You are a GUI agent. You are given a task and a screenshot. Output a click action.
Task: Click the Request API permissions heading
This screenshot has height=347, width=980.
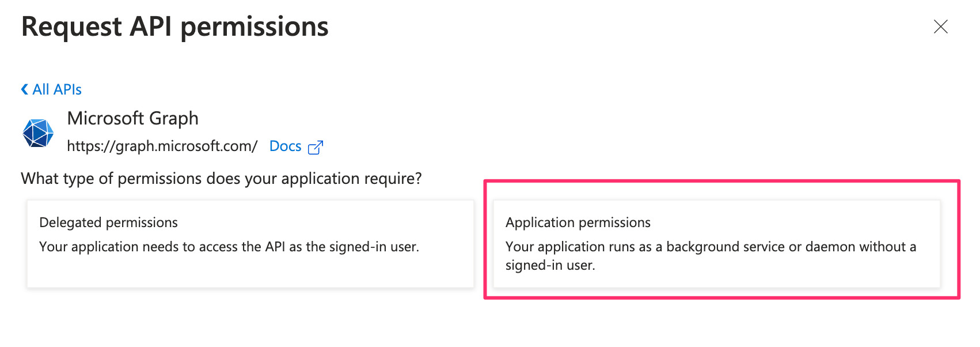[x=174, y=27]
